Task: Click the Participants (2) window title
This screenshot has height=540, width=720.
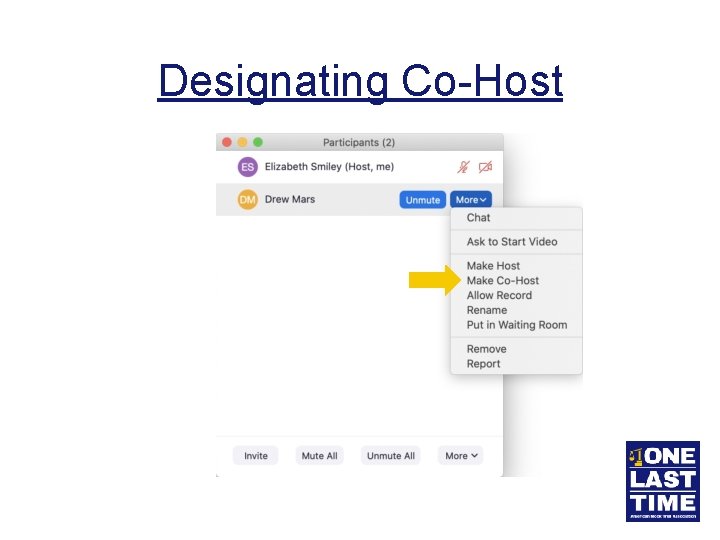Action: point(359,142)
